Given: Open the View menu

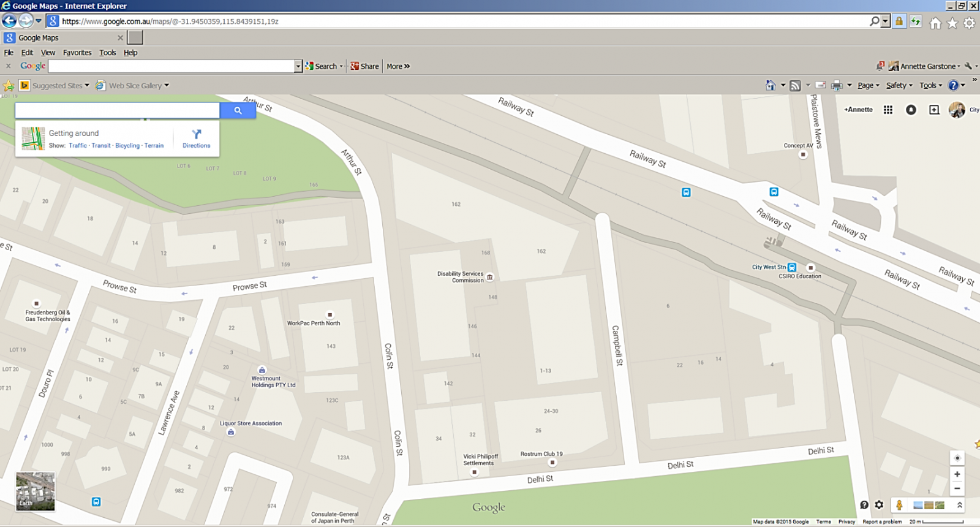Looking at the screenshot, I should click(x=48, y=53).
